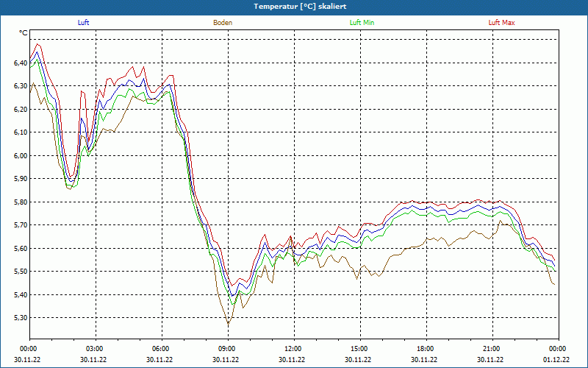This screenshot has height=368, width=588.
Task: Click the 6,20 y-axis value
Action: pos(21,109)
